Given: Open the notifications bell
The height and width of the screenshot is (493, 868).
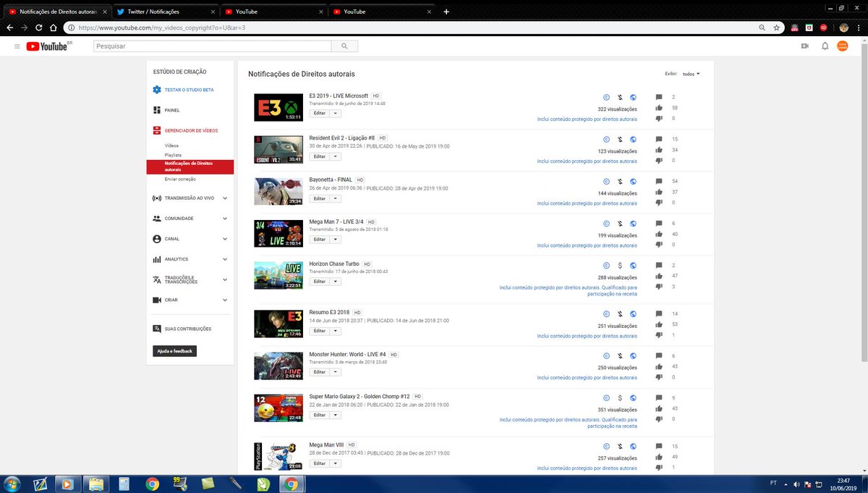Looking at the screenshot, I should click(x=825, y=46).
